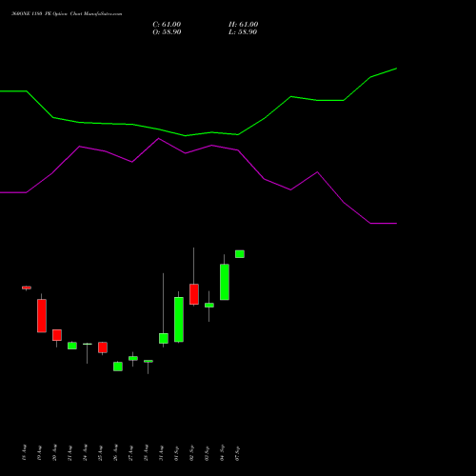Click the 01 Sep date label

(x=176, y=452)
